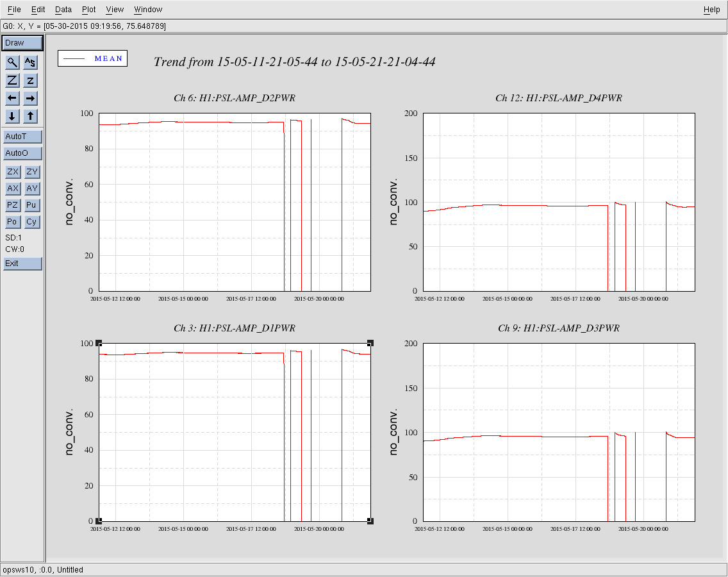Viewport: 728px width, 577px height.
Task: Open the Window menu
Action: (x=148, y=9)
